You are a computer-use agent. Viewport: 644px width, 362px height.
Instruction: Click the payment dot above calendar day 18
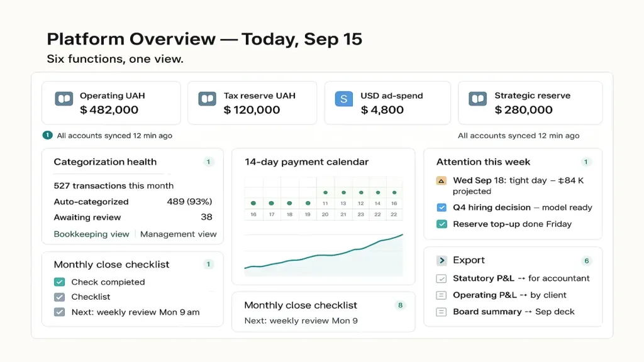click(289, 203)
